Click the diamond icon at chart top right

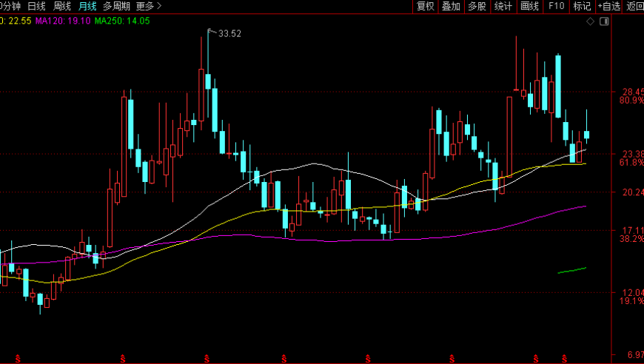(590, 21)
